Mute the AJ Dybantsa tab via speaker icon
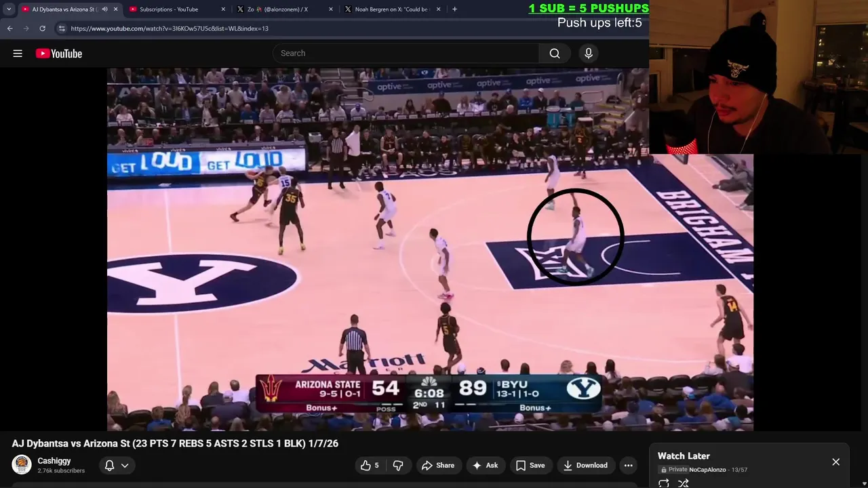The image size is (868, 488). pos(104,9)
